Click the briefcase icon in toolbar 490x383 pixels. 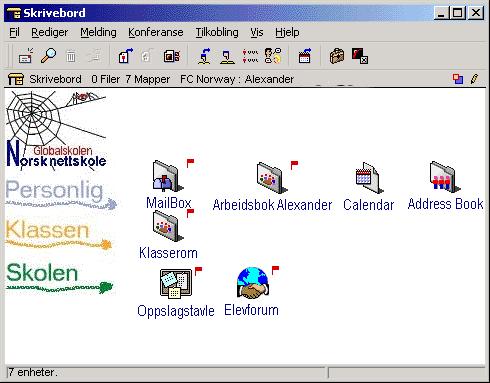pyautogui.click(x=337, y=56)
